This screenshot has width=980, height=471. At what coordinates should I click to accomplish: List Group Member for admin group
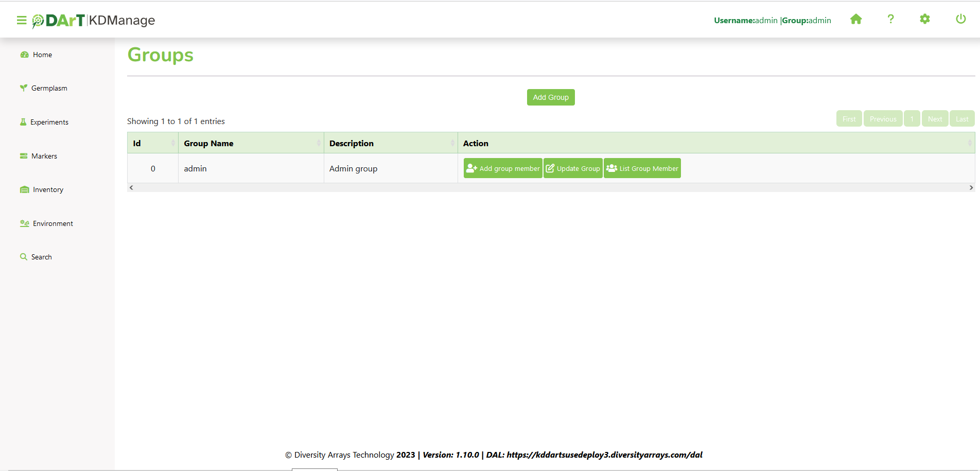pyautogui.click(x=642, y=168)
